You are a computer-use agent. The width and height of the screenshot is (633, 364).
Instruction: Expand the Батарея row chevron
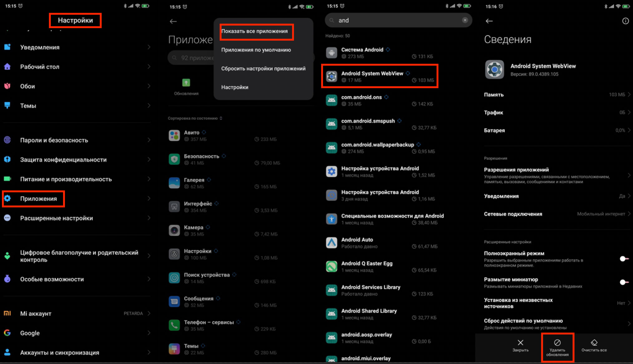[629, 130]
